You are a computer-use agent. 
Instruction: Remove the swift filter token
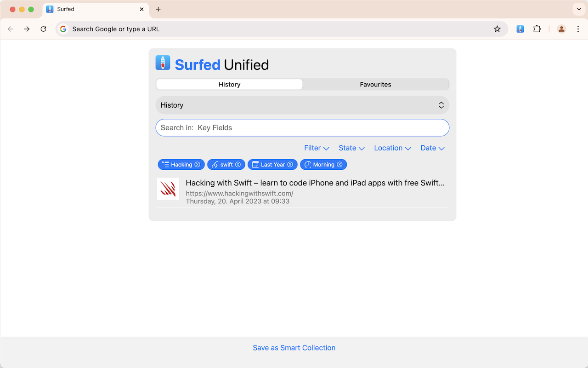pyautogui.click(x=238, y=165)
